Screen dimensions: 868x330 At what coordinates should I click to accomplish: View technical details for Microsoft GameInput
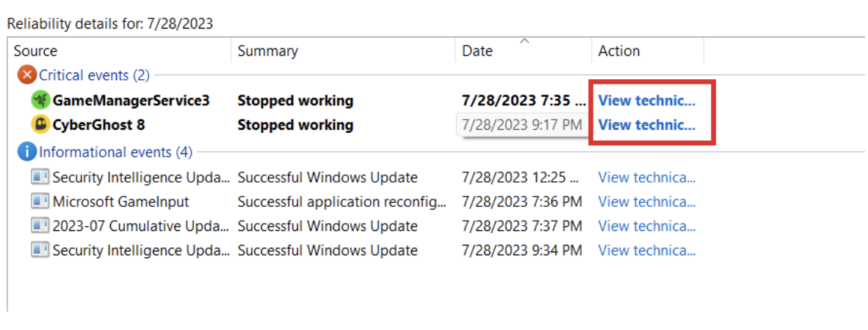[646, 202]
